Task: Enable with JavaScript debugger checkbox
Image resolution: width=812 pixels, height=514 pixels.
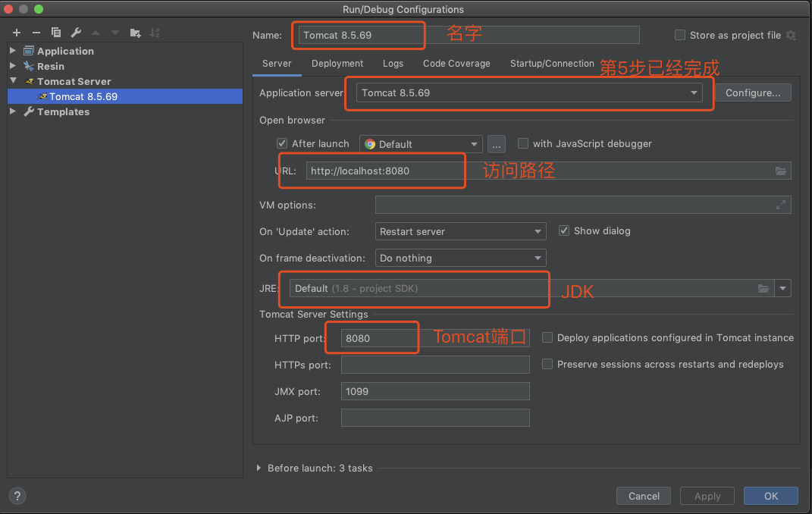Action: [x=523, y=143]
